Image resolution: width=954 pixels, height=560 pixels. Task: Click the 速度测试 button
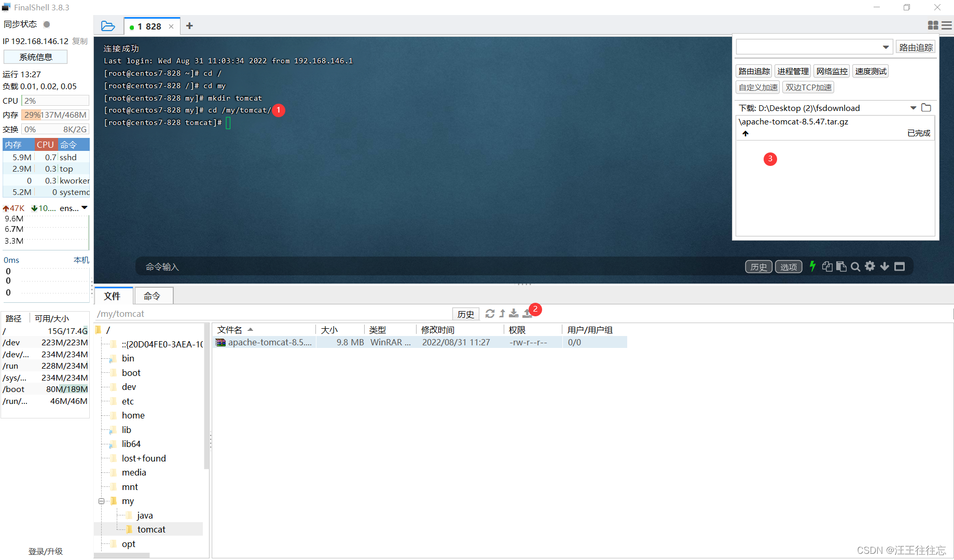point(870,71)
